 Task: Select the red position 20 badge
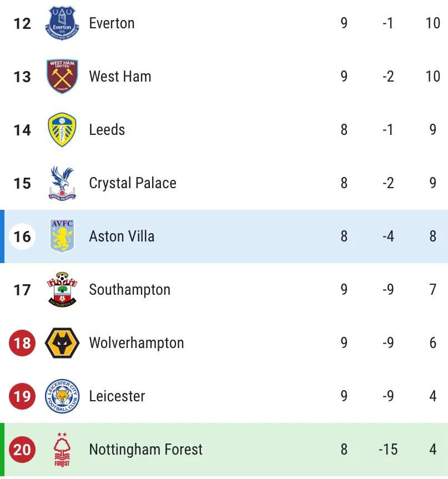[22, 450]
